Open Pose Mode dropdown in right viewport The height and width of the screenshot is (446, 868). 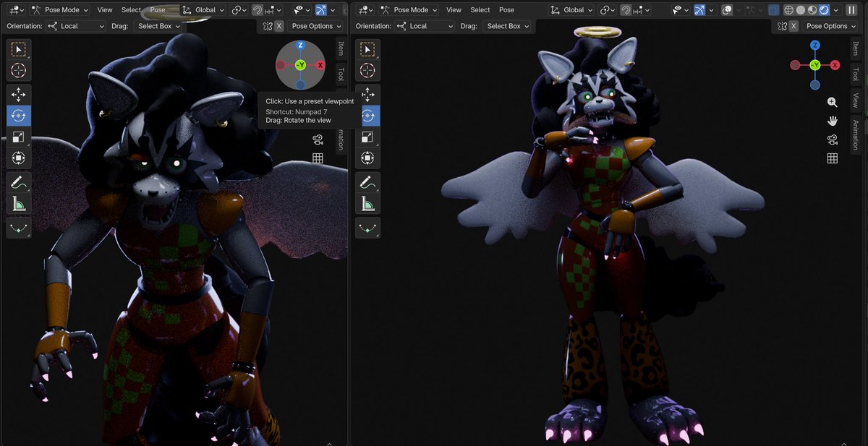(x=409, y=10)
